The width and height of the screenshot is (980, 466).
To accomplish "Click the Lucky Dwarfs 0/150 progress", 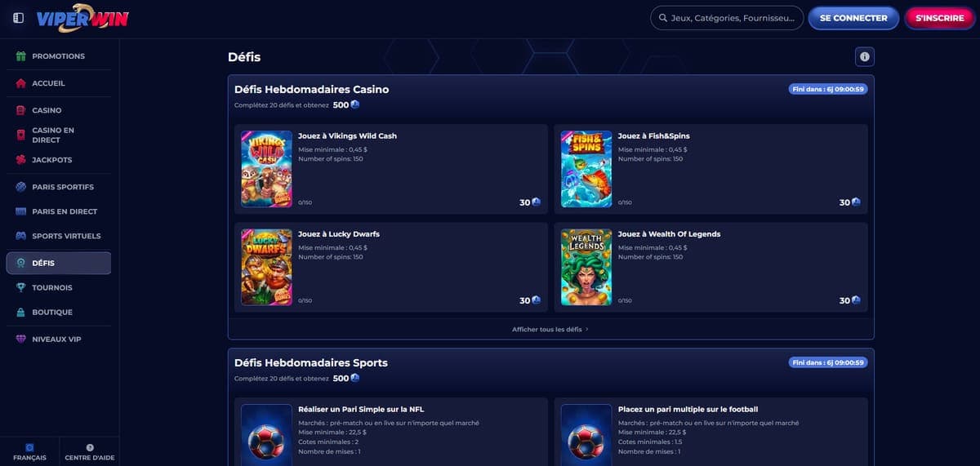I will [305, 300].
